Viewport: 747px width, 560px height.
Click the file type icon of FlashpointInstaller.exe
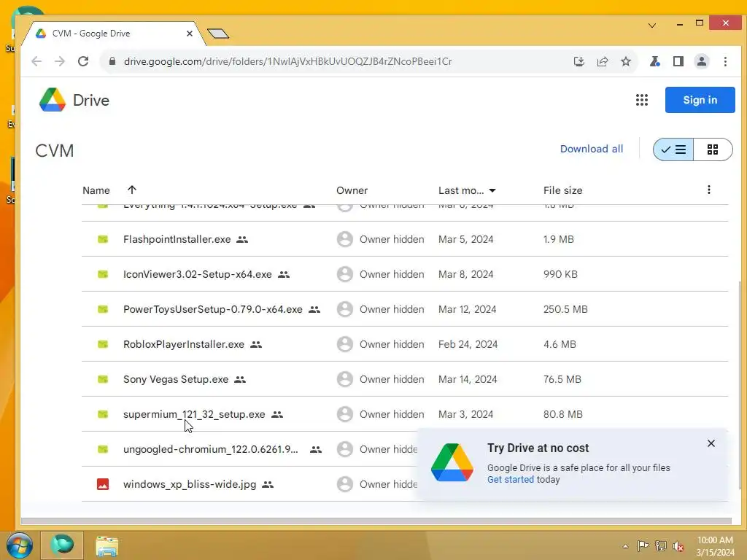coord(103,239)
